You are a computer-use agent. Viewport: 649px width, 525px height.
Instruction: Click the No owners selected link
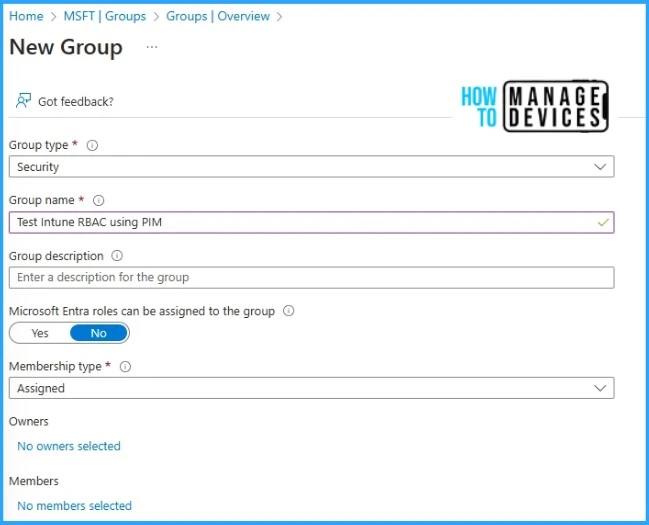(x=69, y=446)
